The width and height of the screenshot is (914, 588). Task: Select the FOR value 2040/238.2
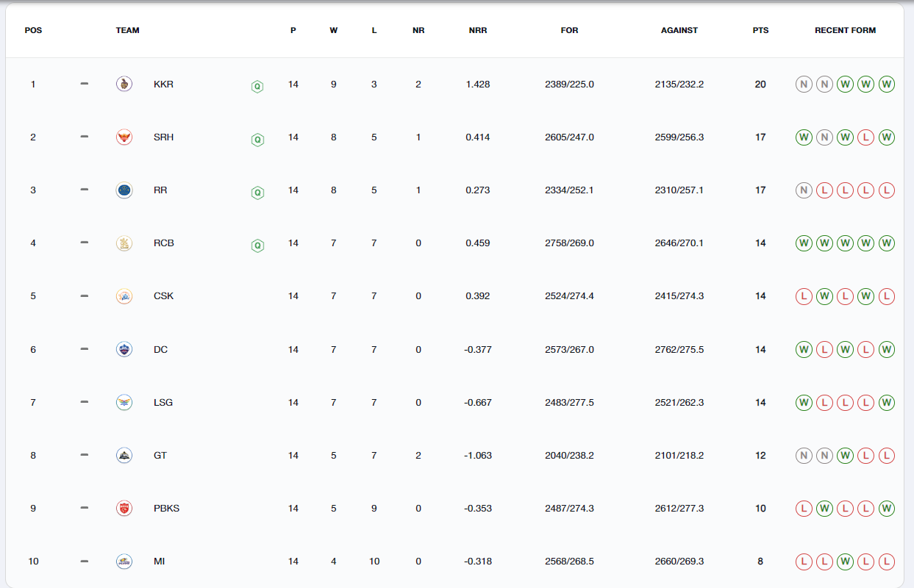pyautogui.click(x=569, y=455)
